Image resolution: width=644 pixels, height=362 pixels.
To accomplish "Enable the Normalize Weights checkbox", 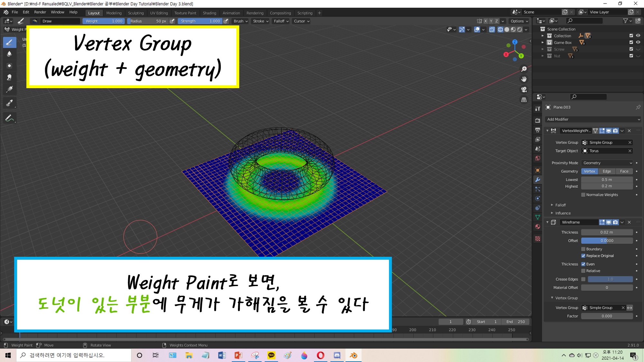I will [583, 195].
